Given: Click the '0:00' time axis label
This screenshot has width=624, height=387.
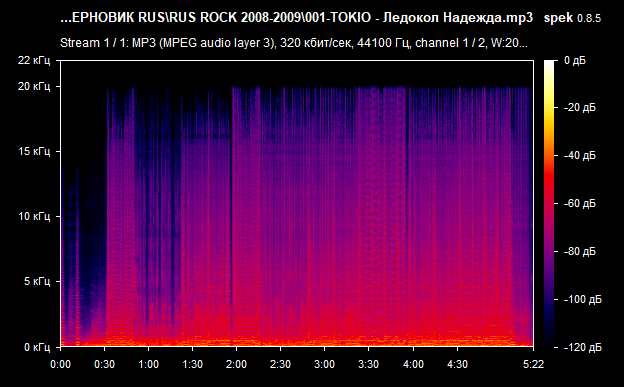Looking at the screenshot, I should (60, 364).
